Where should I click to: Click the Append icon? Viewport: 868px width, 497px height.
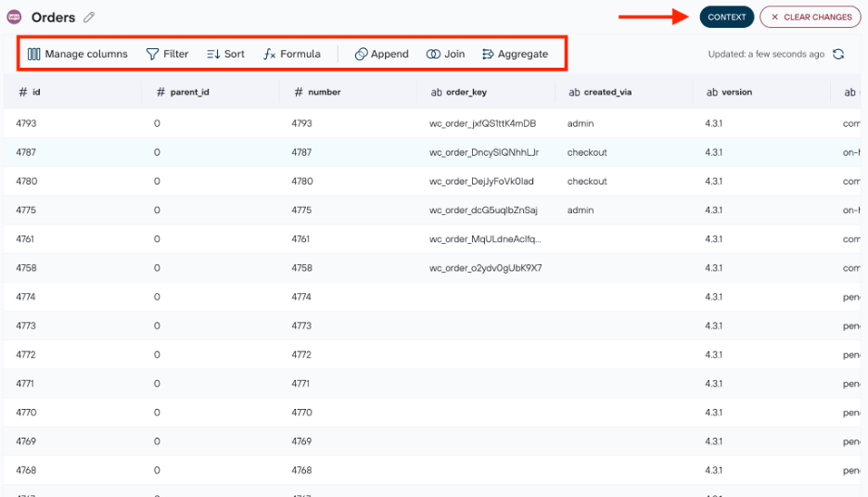[x=361, y=54]
